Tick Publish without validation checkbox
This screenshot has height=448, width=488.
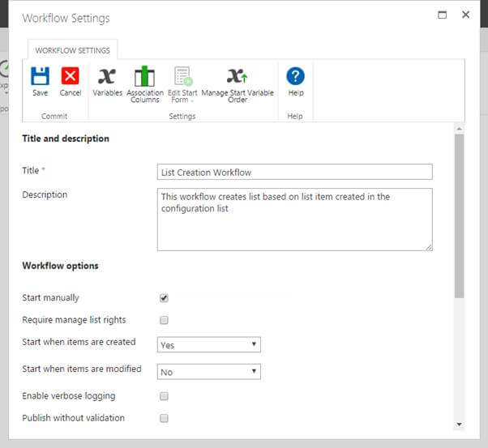[x=164, y=419]
